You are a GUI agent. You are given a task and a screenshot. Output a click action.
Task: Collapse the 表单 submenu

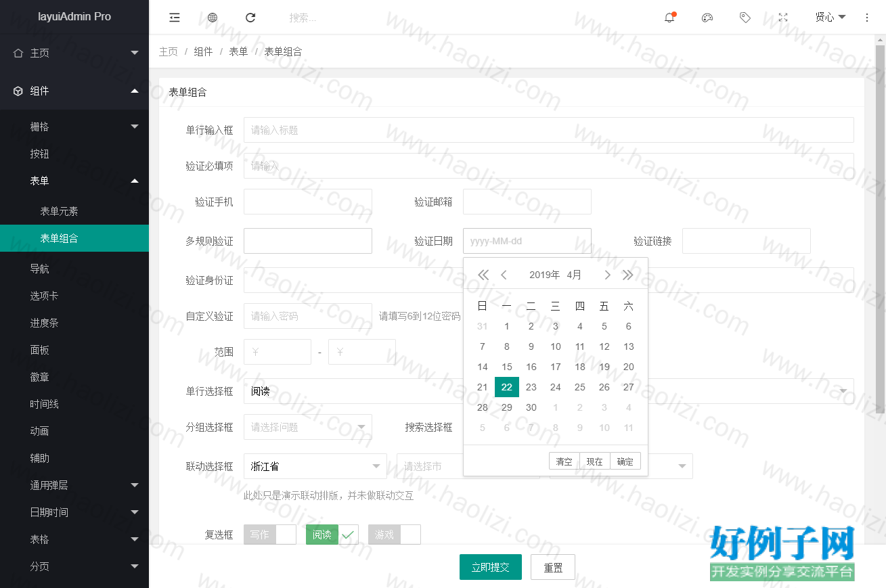(74, 181)
